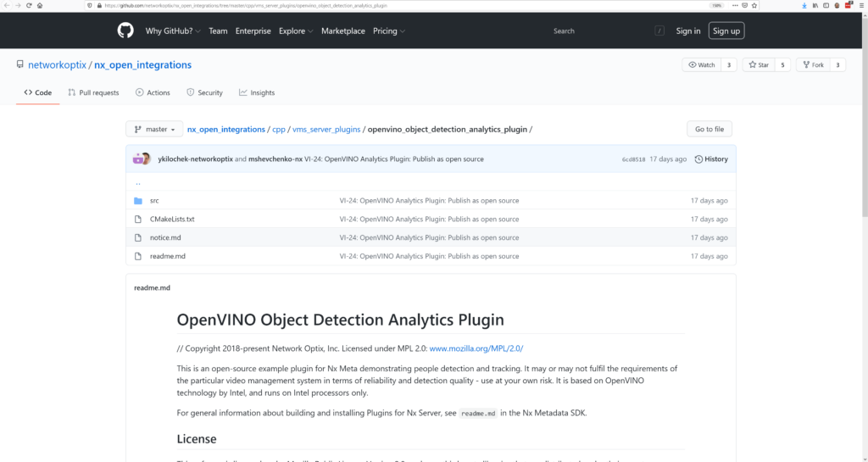Image resolution: width=868 pixels, height=462 pixels.
Task: Open Enterprise in top navigation
Action: coord(253,31)
